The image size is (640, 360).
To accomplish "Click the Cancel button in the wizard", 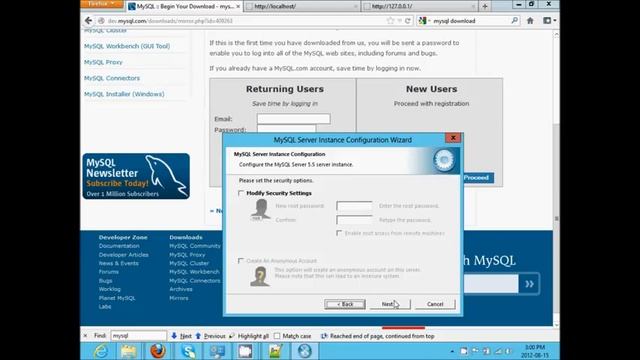I will coord(435,304).
